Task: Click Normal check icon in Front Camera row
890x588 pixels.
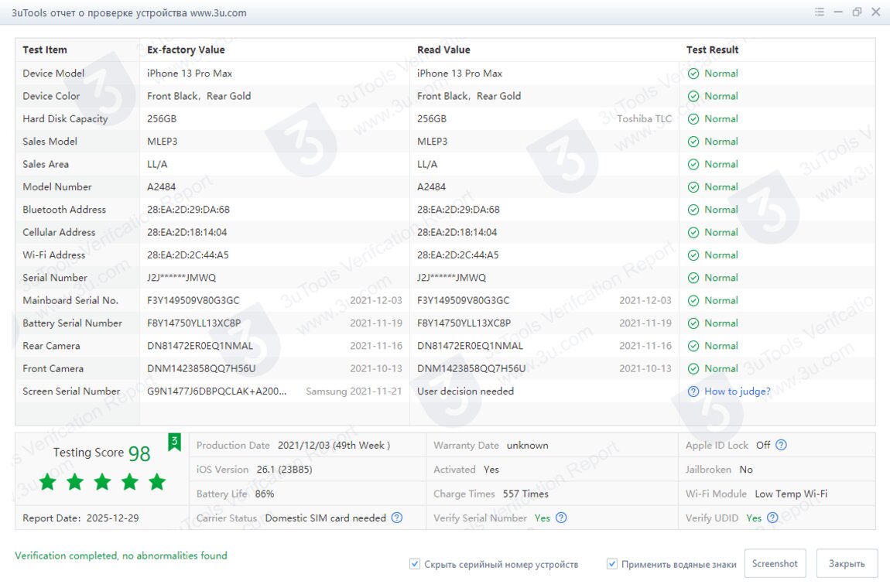Action: [693, 369]
